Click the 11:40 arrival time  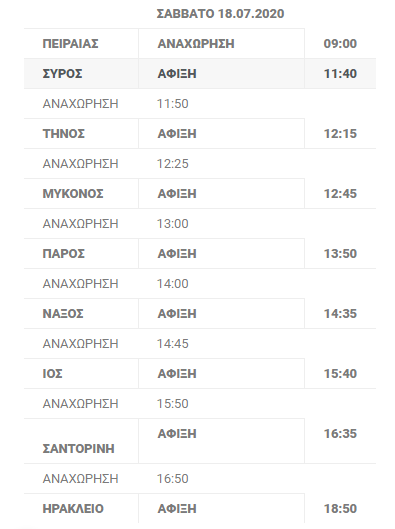click(x=340, y=74)
